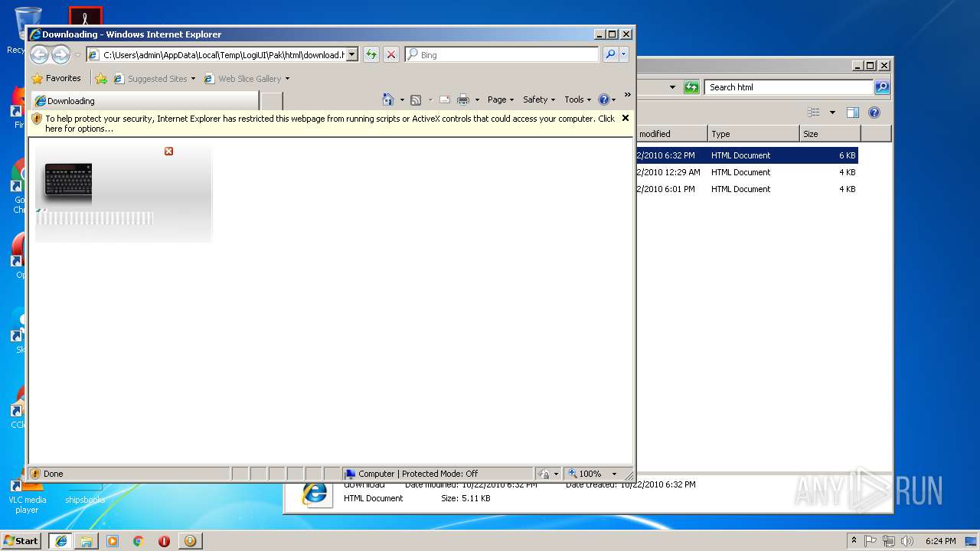Click the Bing search box
This screenshot has height=551, width=980.
pos(502,54)
